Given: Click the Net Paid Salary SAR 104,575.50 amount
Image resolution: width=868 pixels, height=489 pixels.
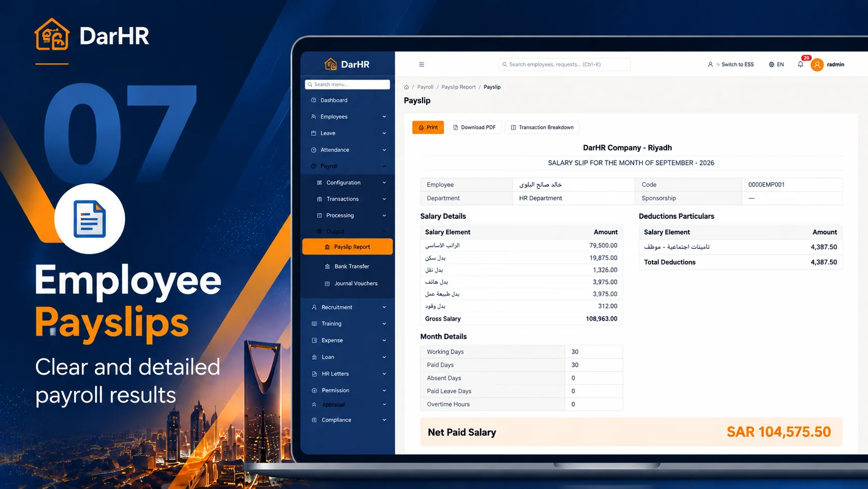Looking at the screenshot, I should click(779, 432).
